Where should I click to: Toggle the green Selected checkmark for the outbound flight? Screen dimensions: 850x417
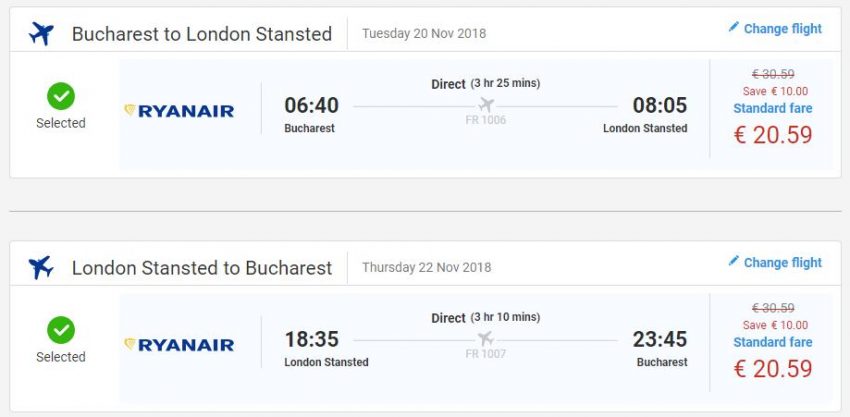[61, 96]
